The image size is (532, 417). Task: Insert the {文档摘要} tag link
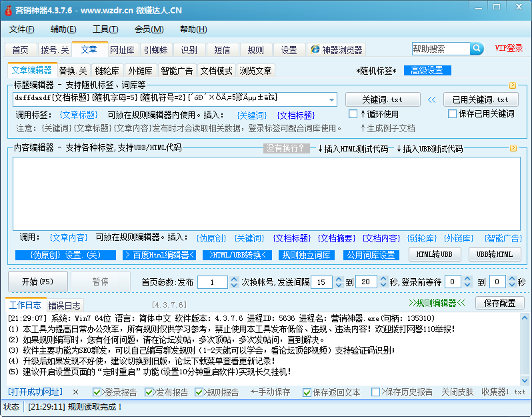point(337,238)
